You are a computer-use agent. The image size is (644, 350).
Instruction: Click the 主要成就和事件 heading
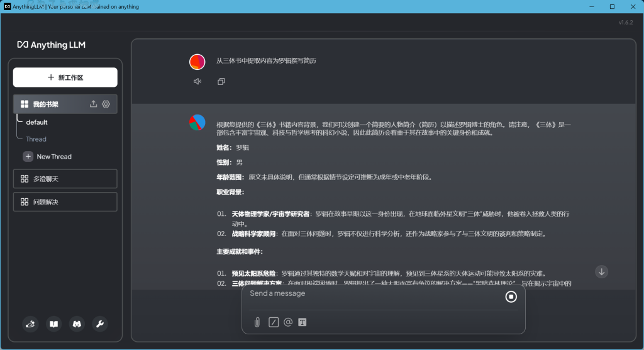point(240,252)
